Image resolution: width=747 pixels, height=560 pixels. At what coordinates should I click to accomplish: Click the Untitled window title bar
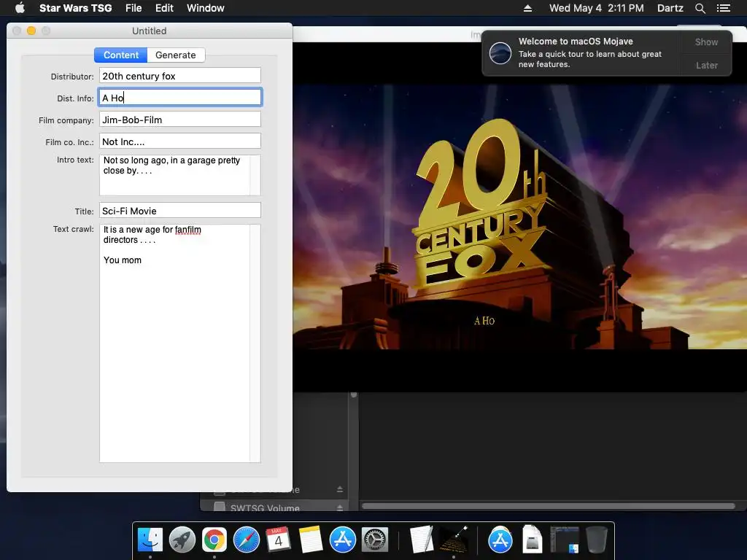click(149, 31)
